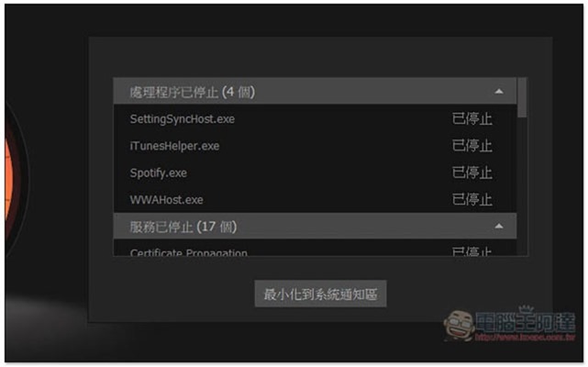Select Certificate Propagation service row
Screen dimensions: 588x367
click(x=315, y=250)
